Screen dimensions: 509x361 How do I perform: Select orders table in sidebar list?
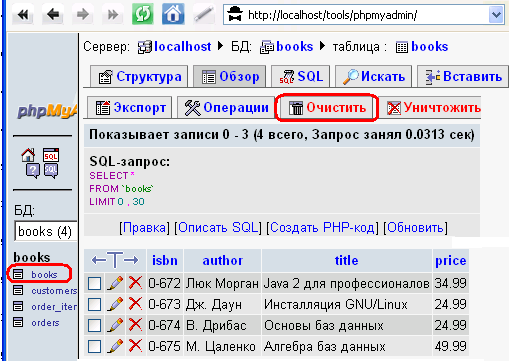click(45, 323)
